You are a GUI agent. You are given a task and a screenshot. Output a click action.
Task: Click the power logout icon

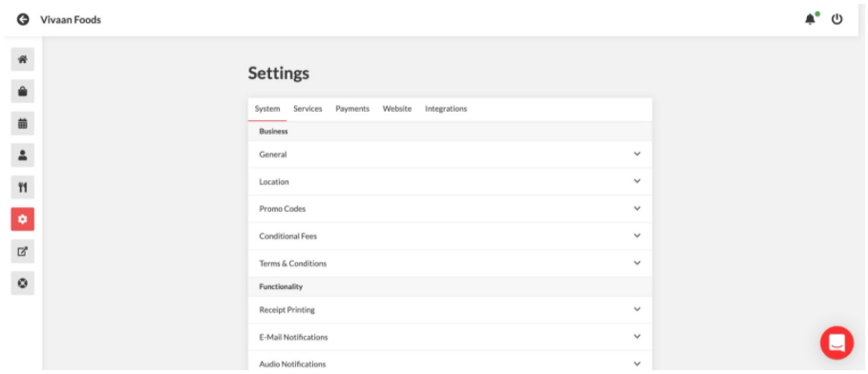click(x=837, y=19)
